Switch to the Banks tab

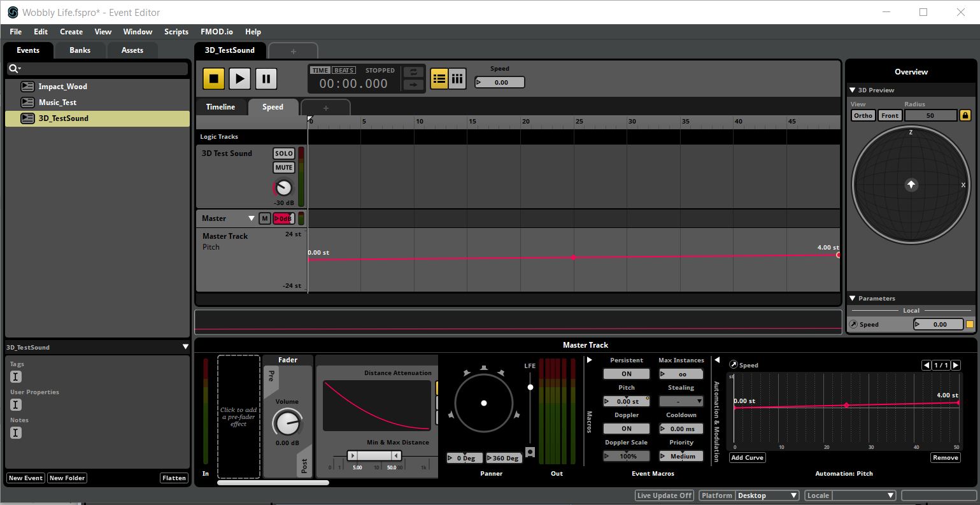tap(80, 50)
